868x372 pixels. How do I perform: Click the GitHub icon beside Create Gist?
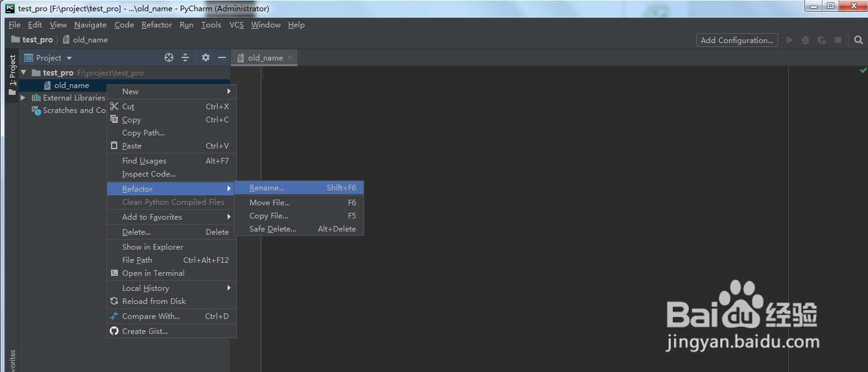tap(114, 331)
